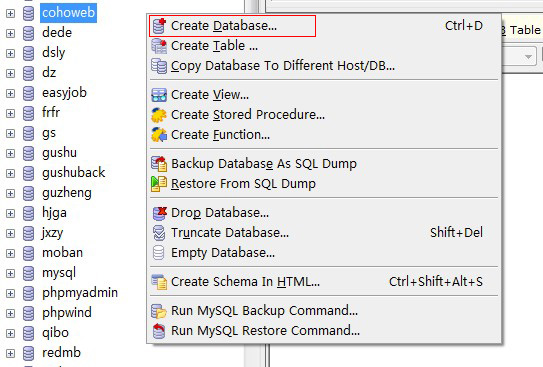Click the Run MySQL Restore Command icon
This screenshot has height=367, width=543.
pos(159,331)
